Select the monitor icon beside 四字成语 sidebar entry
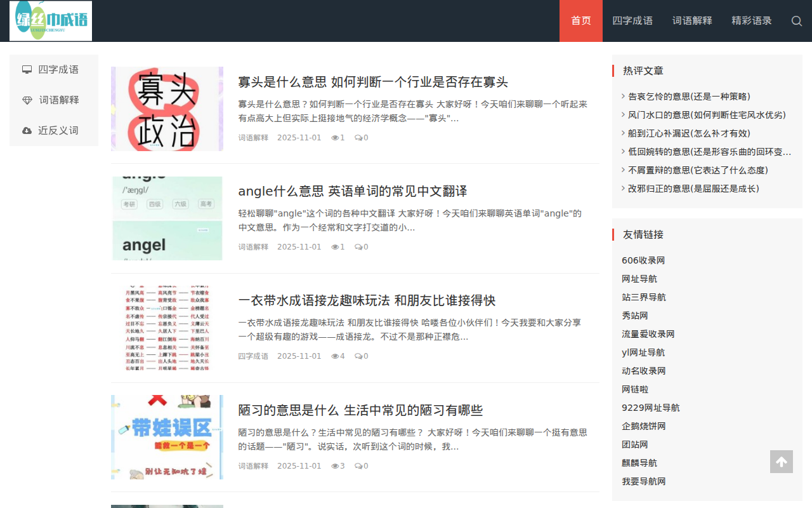Screen dimensions: 812x508 click(27, 69)
